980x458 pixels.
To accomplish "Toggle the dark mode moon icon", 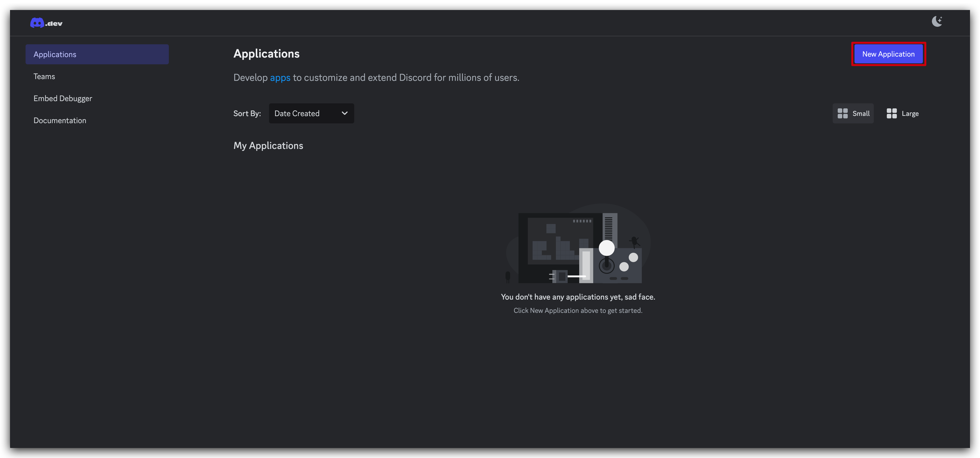I will coord(937,21).
